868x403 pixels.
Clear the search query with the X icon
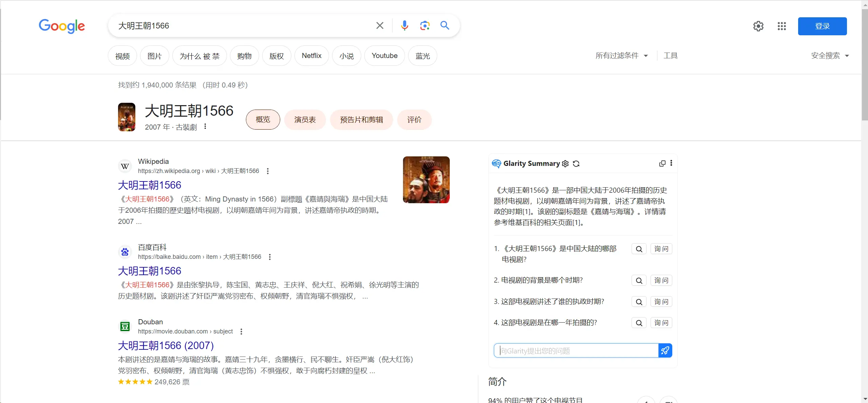point(379,25)
